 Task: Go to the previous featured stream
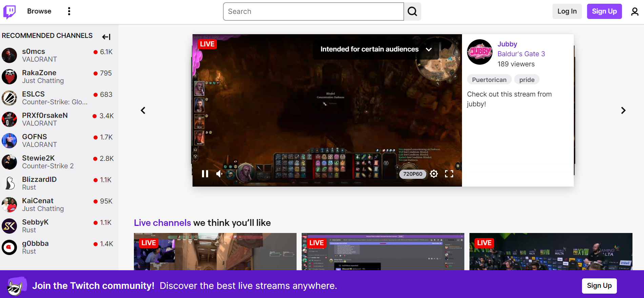pyautogui.click(x=143, y=110)
